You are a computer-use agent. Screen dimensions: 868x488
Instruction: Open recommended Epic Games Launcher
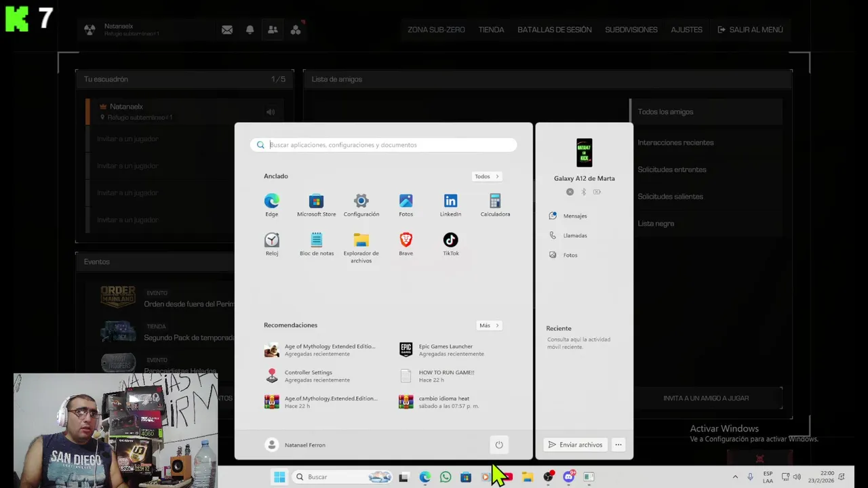(x=442, y=350)
